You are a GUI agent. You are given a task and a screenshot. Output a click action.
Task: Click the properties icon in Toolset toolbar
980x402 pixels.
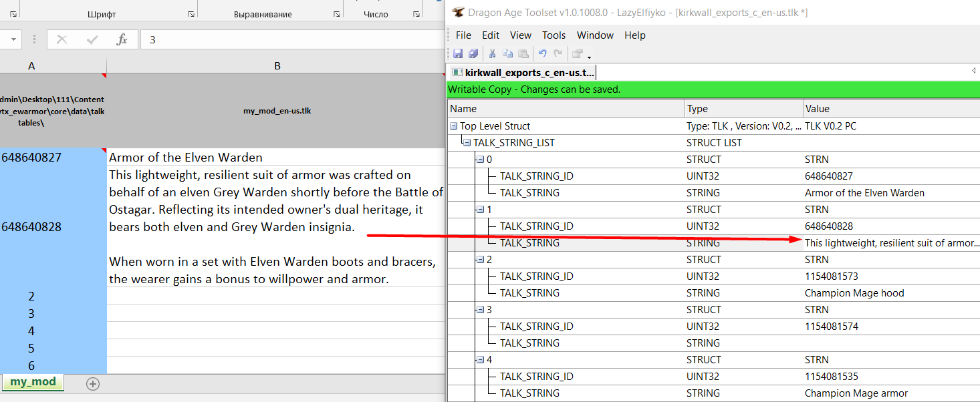click(x=578, y=53)
